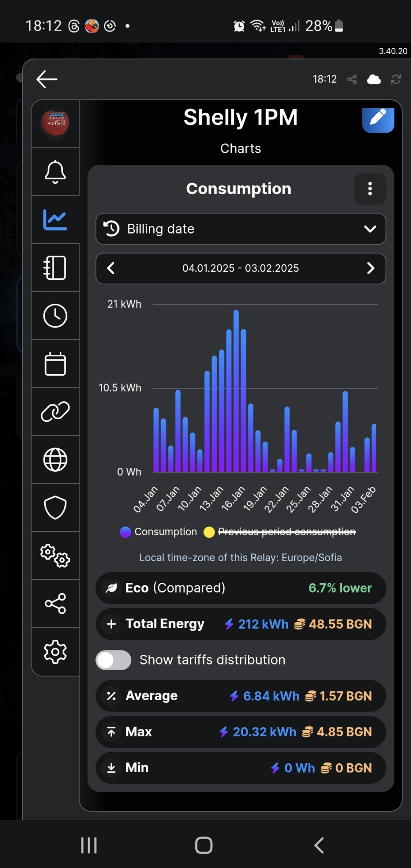The image size is (411, 868).
Task: Open the globe networking icon in sidebar
Action: (55, 459)
